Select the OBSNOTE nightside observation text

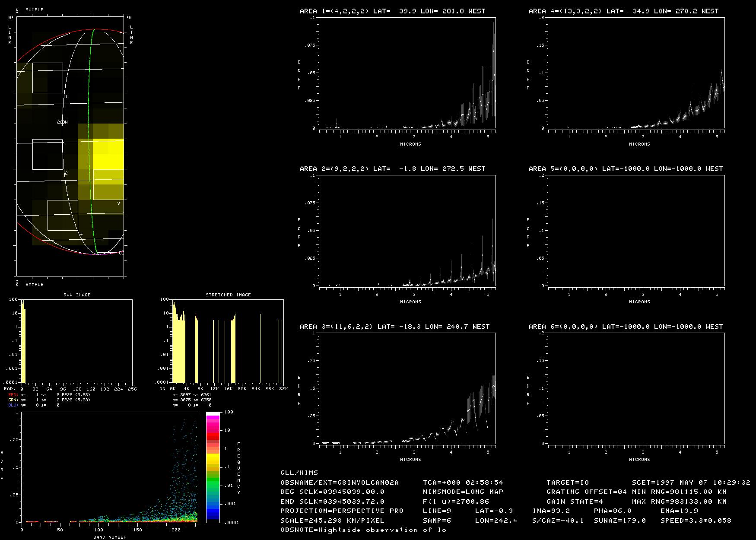[363, 530]
